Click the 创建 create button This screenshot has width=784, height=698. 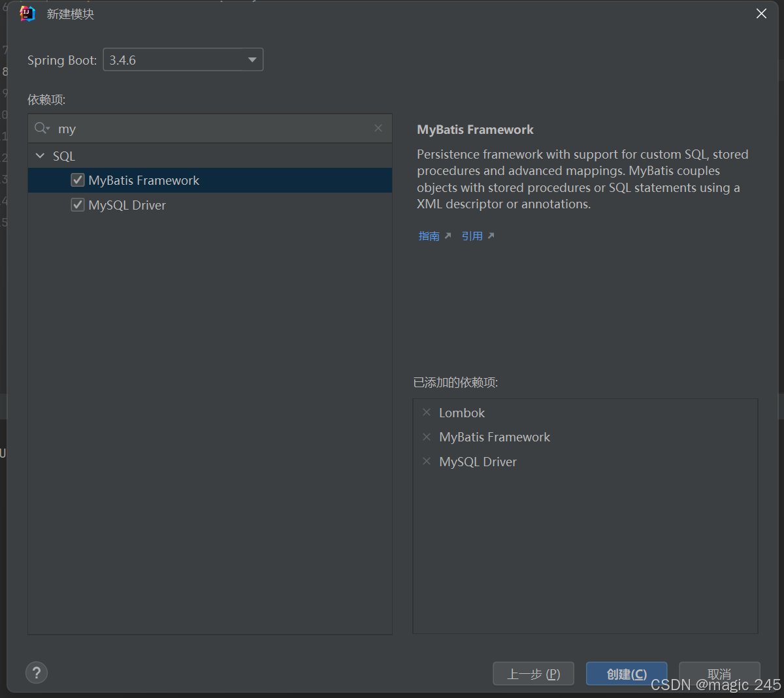[627, 674]
